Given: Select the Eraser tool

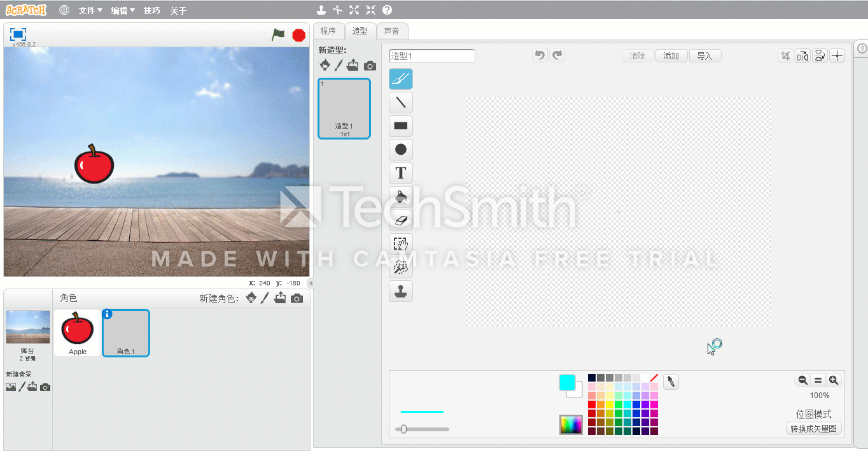Looking at the screenshot, I should (x=401, y=220).
